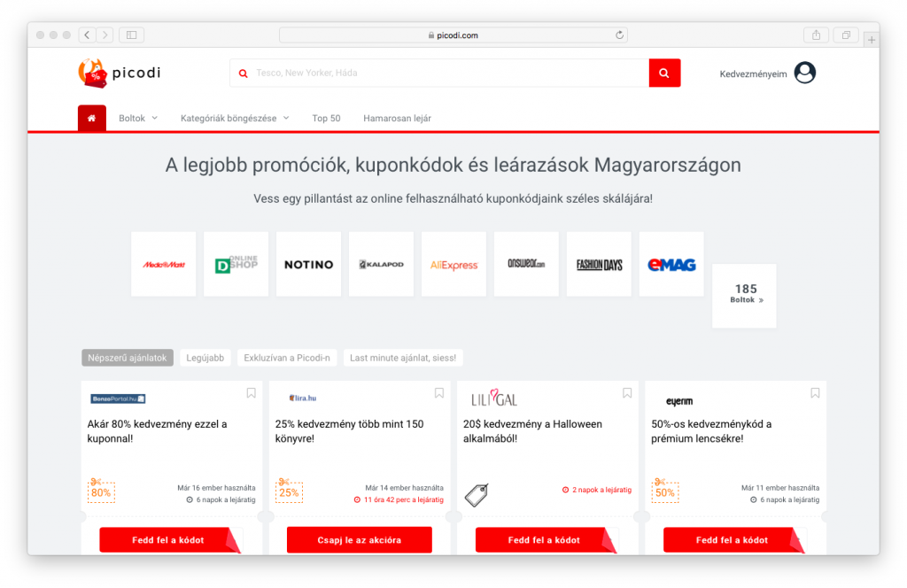Bookmark the BonzoPortal coupon offer
Image resolution: width=907 pixels, height=588 pixels.
pos(251,392)
